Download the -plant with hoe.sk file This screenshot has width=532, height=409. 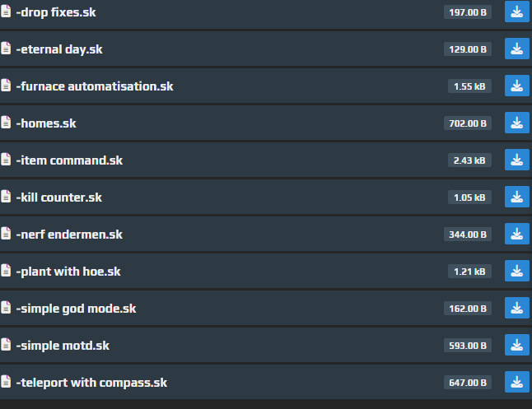[x=516, y=271]
